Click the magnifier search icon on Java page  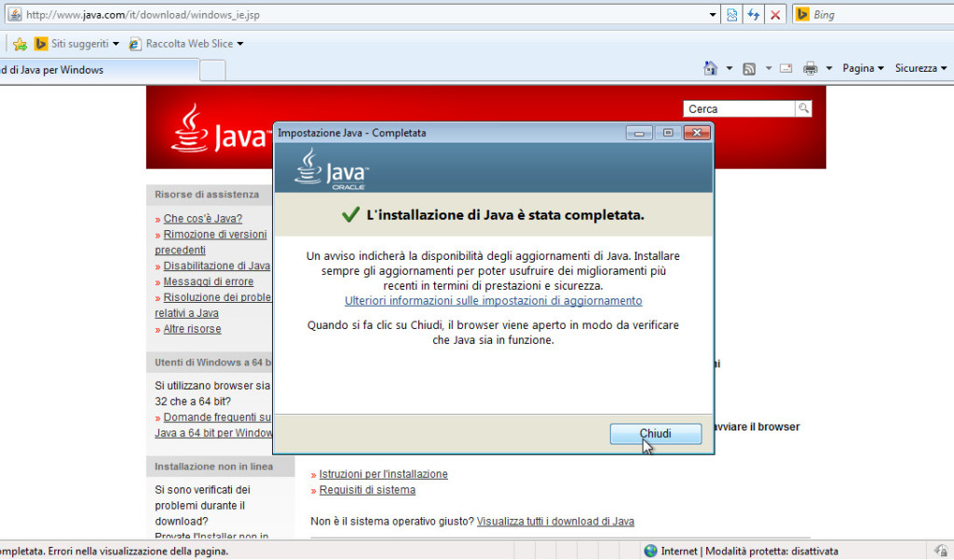803,108
